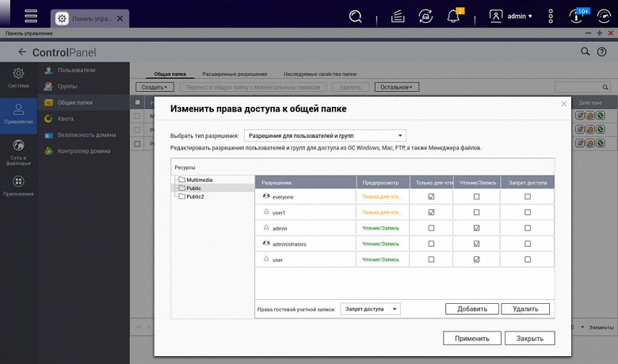Check read/write checkbox for user1
The height and width of the screenshot is (364, 618).
coord(476,212)
